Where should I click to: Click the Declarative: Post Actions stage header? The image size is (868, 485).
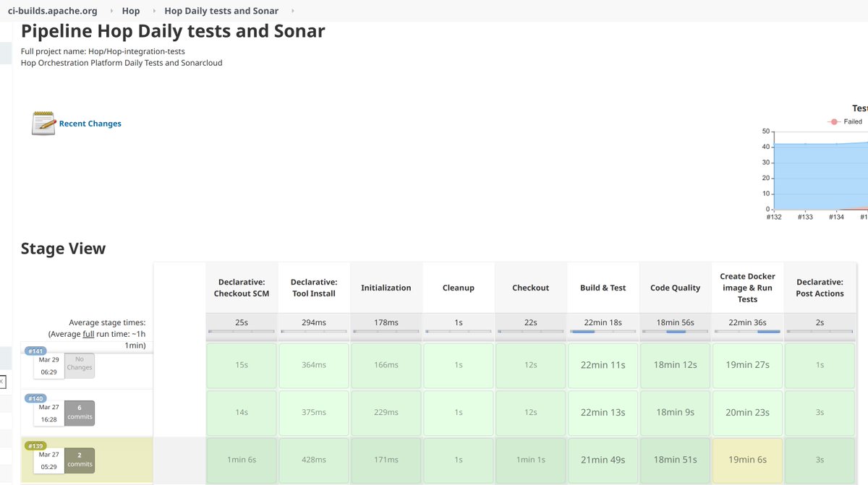pos(820,288)
